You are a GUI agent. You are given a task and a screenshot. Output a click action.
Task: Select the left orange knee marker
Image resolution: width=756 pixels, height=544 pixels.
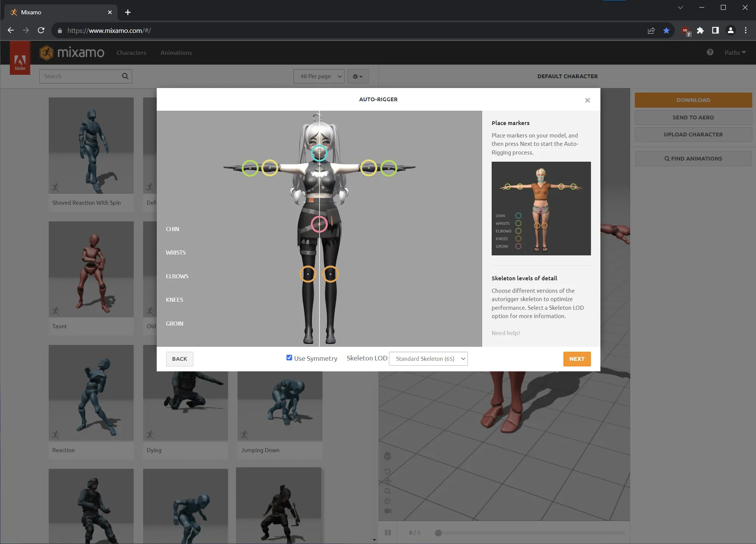308,274
